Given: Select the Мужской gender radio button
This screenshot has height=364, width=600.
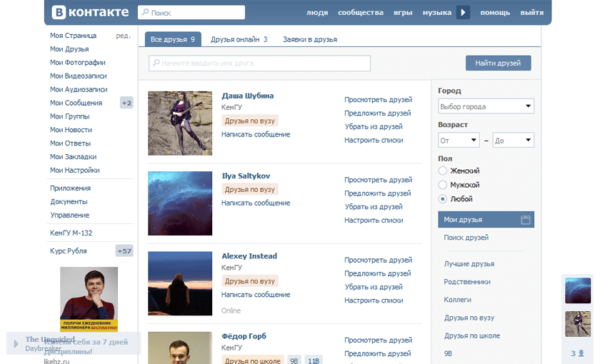Looking at the screenshot, I should tap(443, 185).
